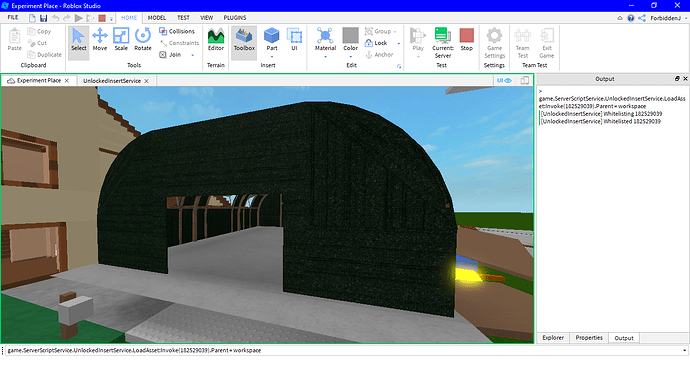The width and height of the screenshot is (690, 372).
Task: Switch to the MODEL ribbon tab
Action: pos(157,18)
